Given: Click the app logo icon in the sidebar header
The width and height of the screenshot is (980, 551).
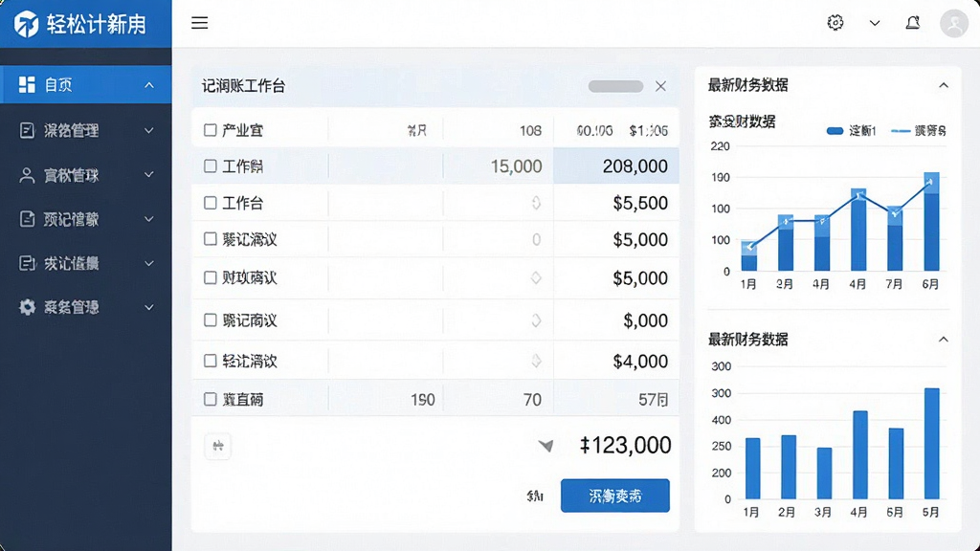Looking at the screenshot, I should coord(26,24).
